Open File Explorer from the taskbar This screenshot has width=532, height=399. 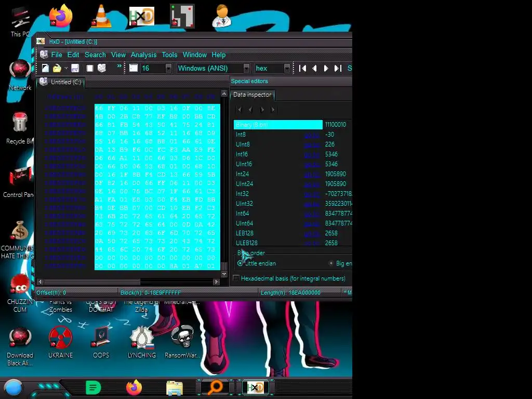click(175, 388)
